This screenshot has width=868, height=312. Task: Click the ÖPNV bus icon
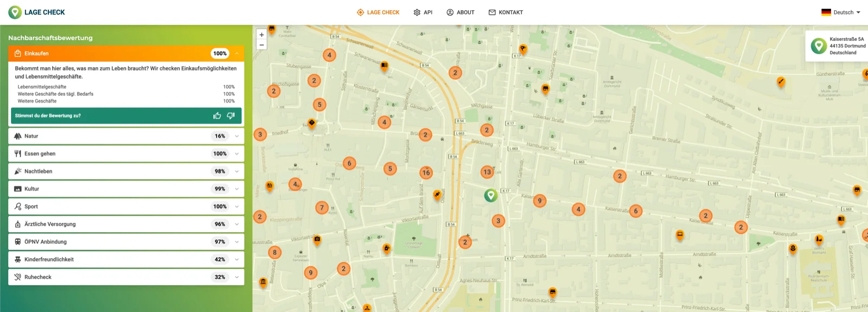click(x=17, y=242)
